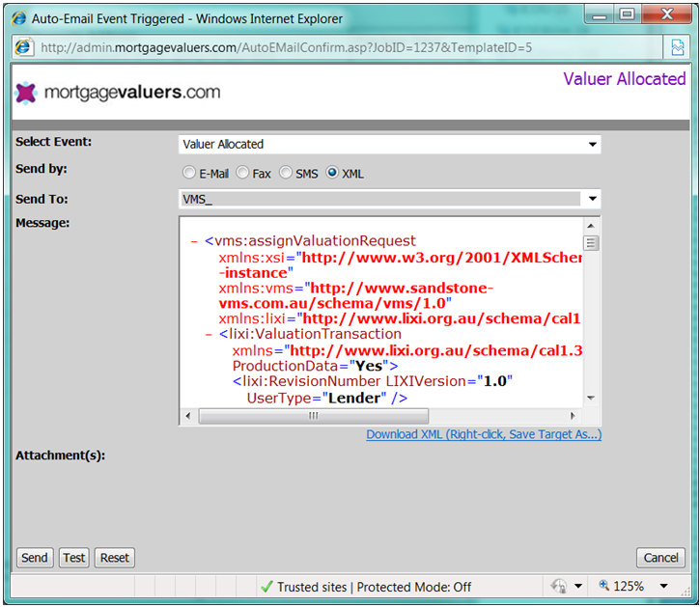700x607 pixels.
Task: Click the Cancel button
Action: [660, 558]
